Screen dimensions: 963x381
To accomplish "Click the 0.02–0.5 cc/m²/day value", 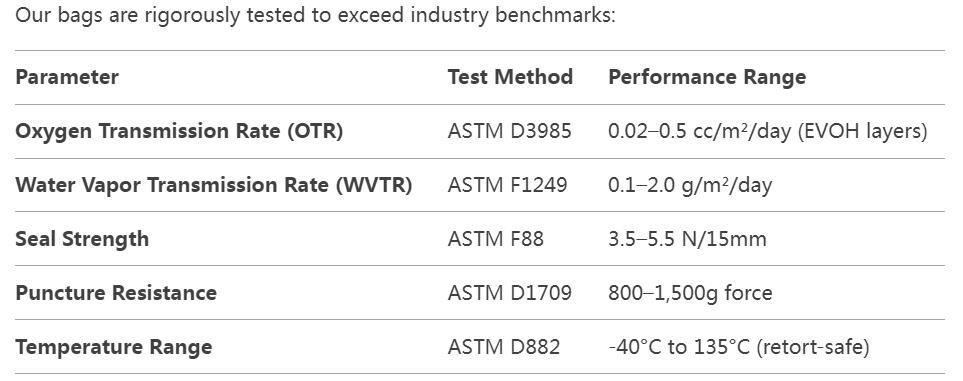I will coord(700,132).
